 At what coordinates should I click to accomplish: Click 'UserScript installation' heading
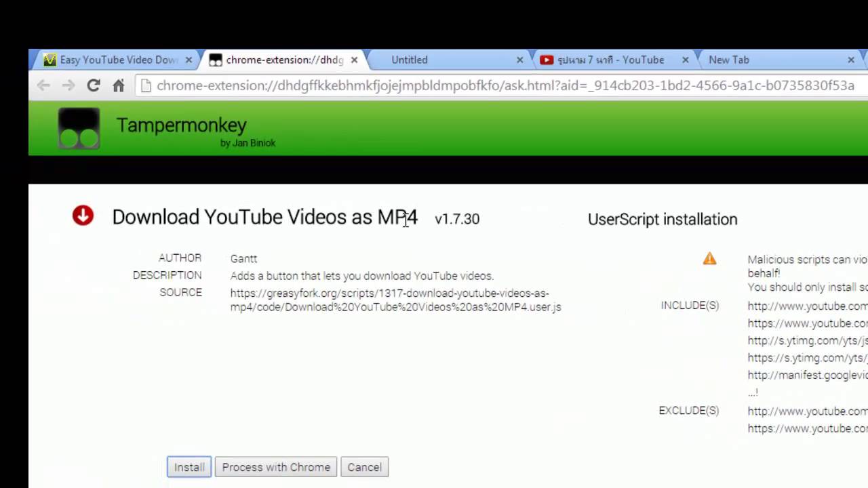point(663,219)
